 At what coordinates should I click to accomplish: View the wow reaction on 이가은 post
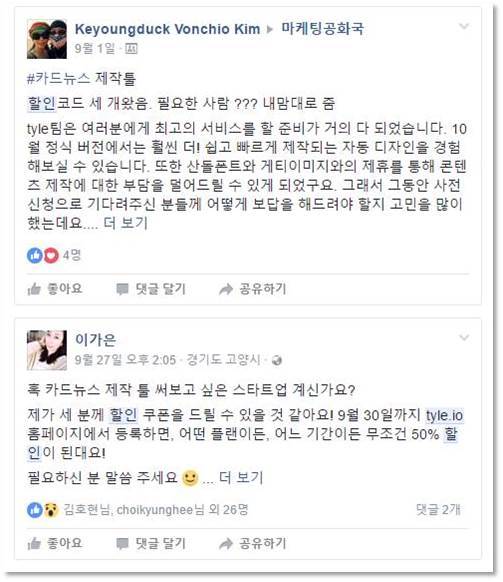click(51, 510)
